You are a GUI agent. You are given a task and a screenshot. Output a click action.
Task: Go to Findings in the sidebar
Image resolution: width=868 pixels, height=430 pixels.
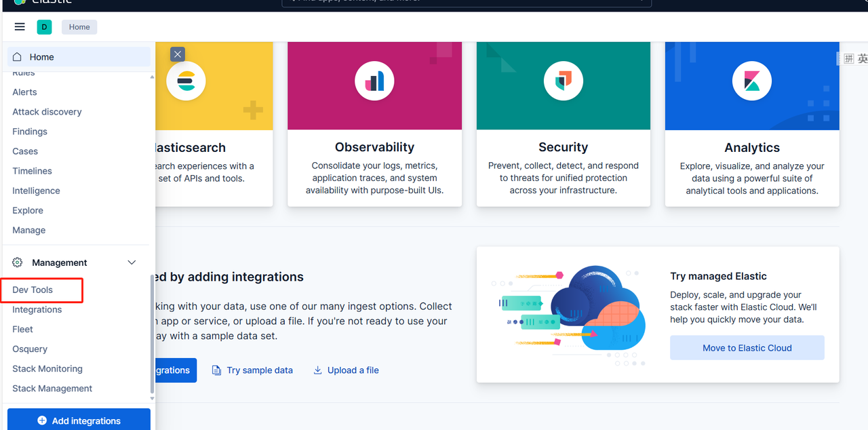click(30, 132)
